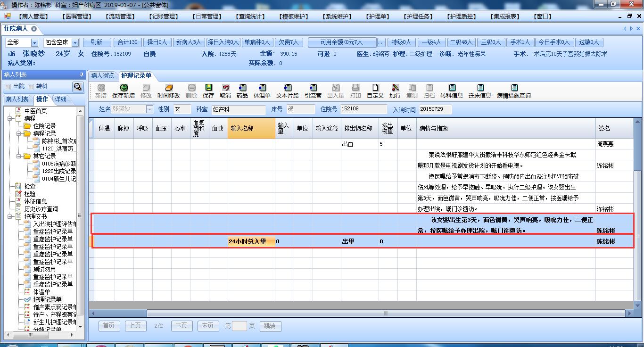Open 转科信息 (transfer info) from toolbar
Viewport: 644px width, 347px height.
pos(452,88)
